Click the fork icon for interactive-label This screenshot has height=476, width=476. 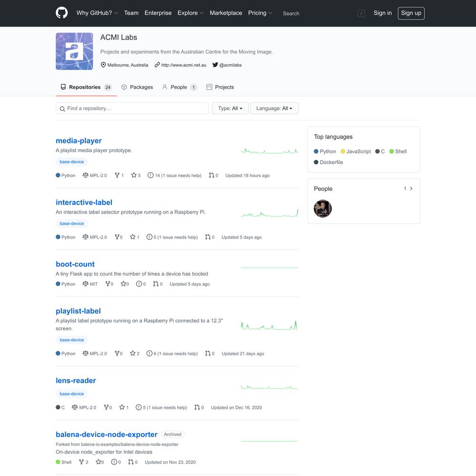(x=117, y=237)
